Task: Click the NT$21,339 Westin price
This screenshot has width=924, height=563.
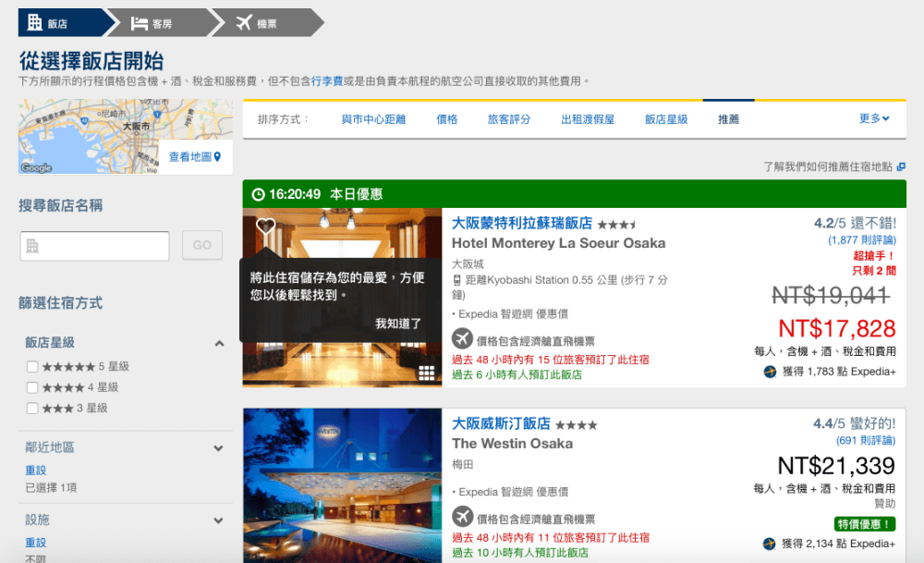Action: coord(836,466)
